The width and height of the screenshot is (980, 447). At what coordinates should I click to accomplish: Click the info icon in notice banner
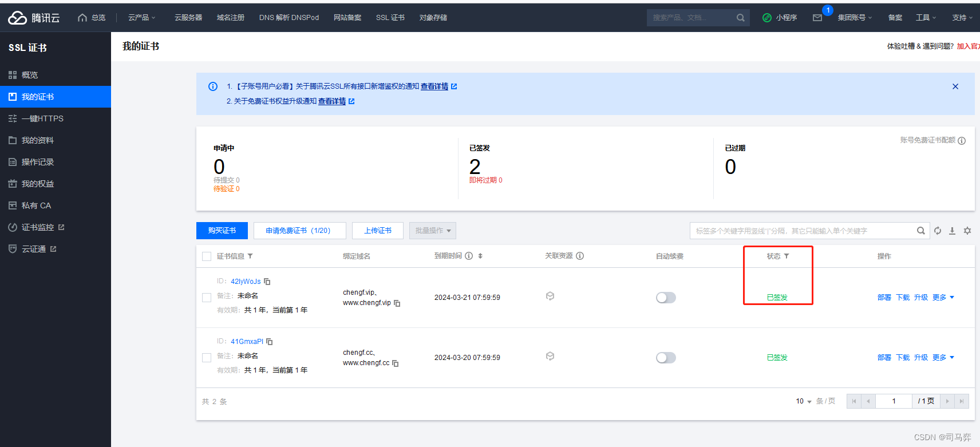coord(213,86)
